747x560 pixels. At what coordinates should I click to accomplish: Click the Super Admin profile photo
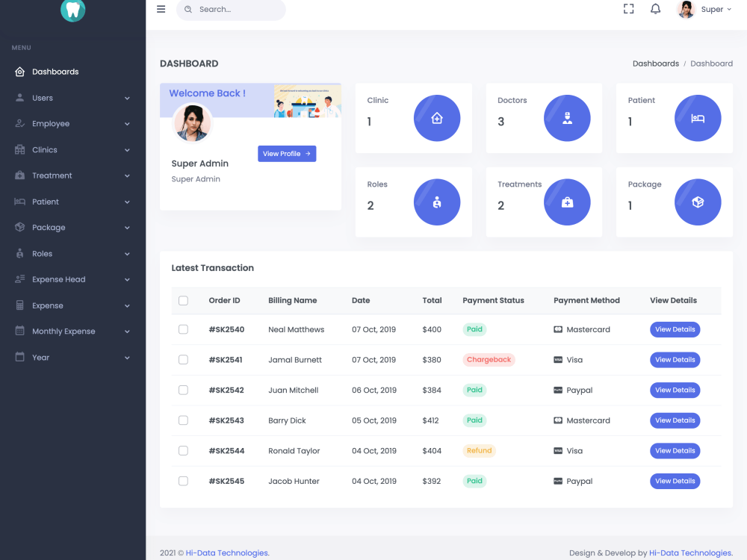[193, 123]
